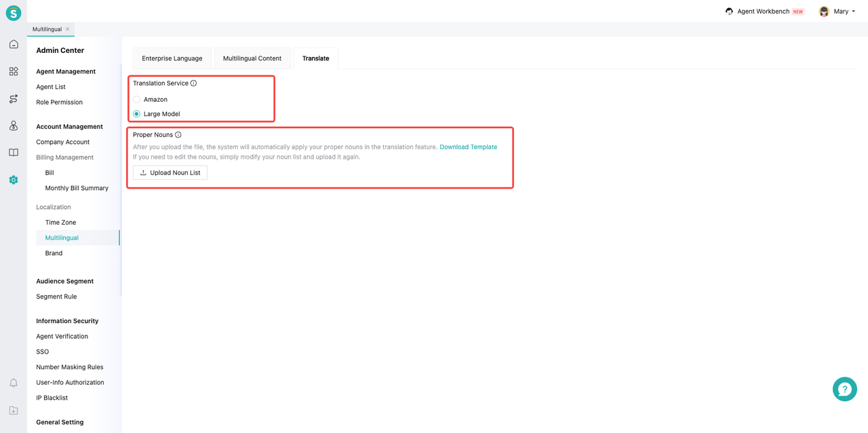The image size is (868, 433).
Task: Open Agent List in Admin Center
Action: click(x=51, y=87)
